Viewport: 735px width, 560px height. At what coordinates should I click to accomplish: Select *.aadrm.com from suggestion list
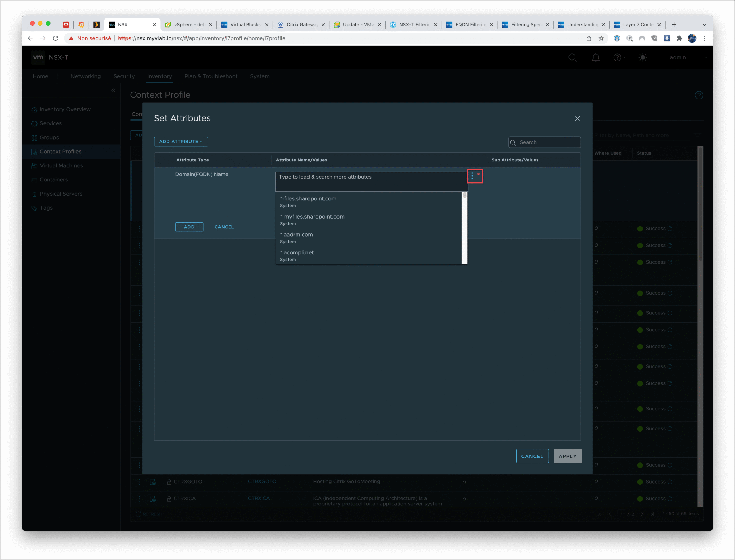297,235
